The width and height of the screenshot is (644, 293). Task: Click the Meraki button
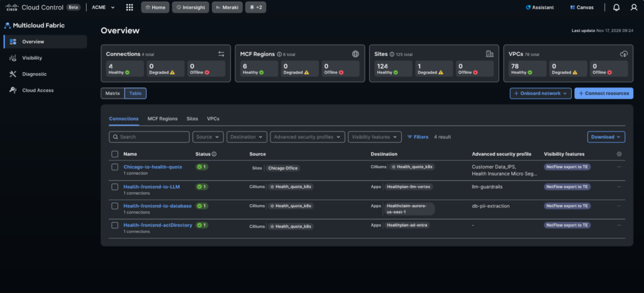pos(227,8)
